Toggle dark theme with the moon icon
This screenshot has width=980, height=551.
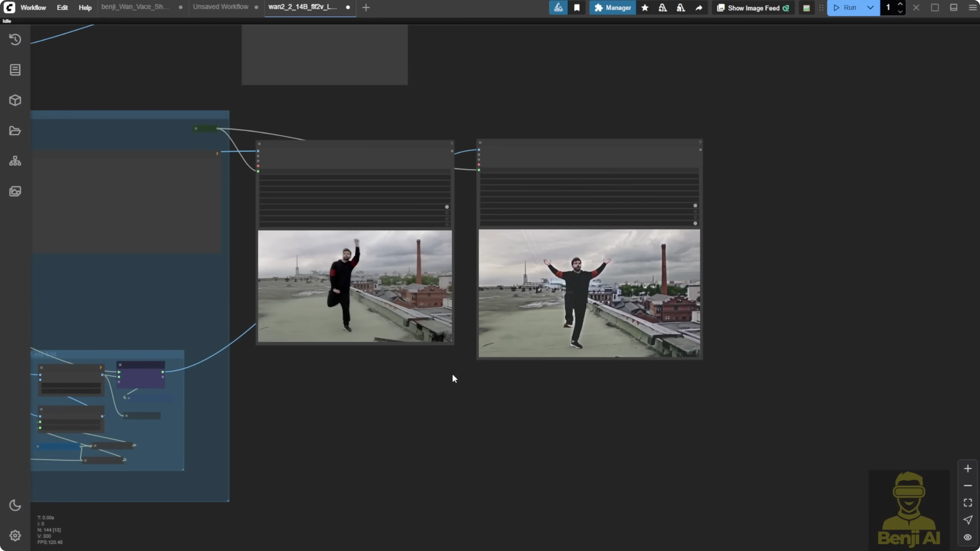15,505
